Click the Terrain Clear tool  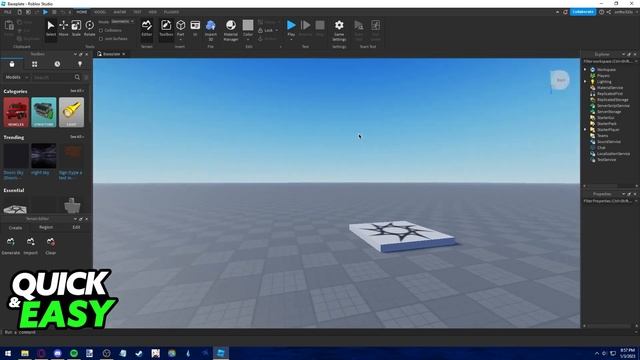(x=51, y=246)
